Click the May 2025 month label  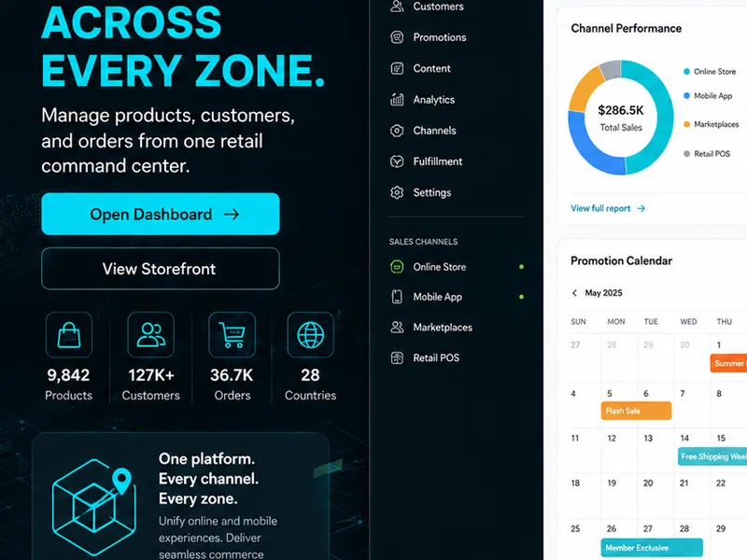tap(603, 293)
